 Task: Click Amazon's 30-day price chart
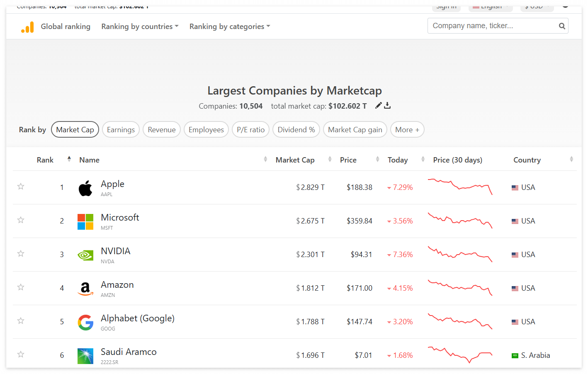pos(460,288)
